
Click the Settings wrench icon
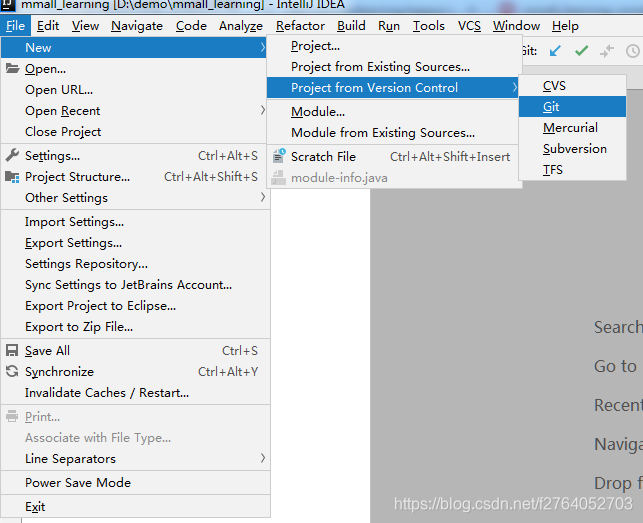coord(12,155)
